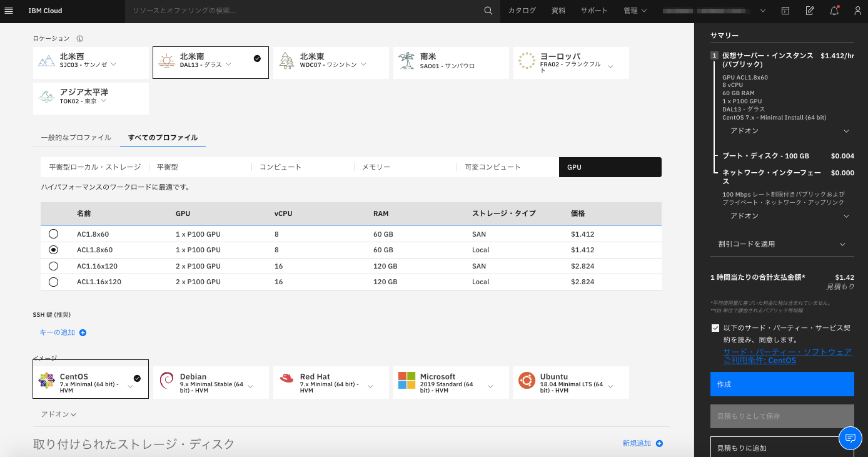Click the $2.824 price in AC1.16x120 row

coord(582,266)
